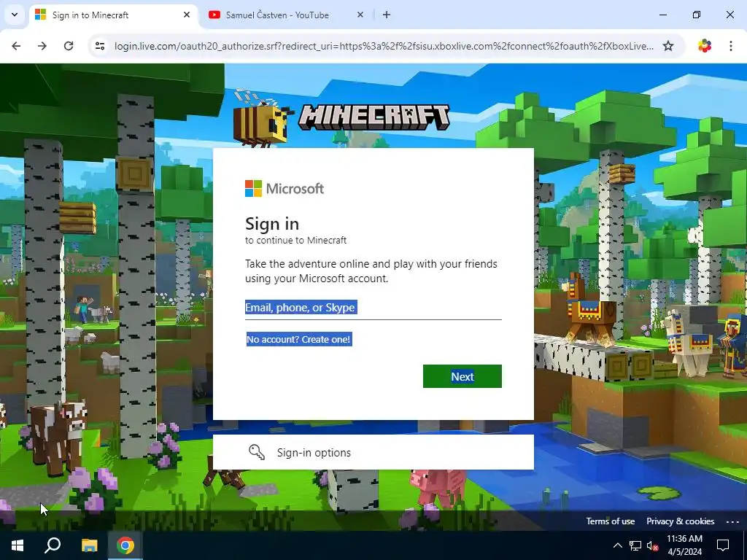Open Sign-in options
Image resolution: width=747 pixels, height=560 pixels.
[x=373, y=452]
